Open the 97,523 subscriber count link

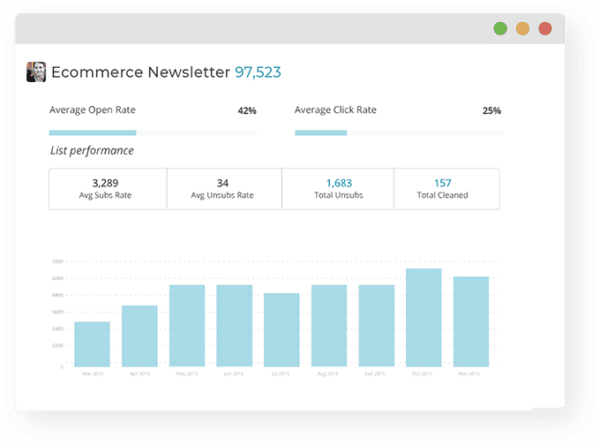[x=258, y=72]
